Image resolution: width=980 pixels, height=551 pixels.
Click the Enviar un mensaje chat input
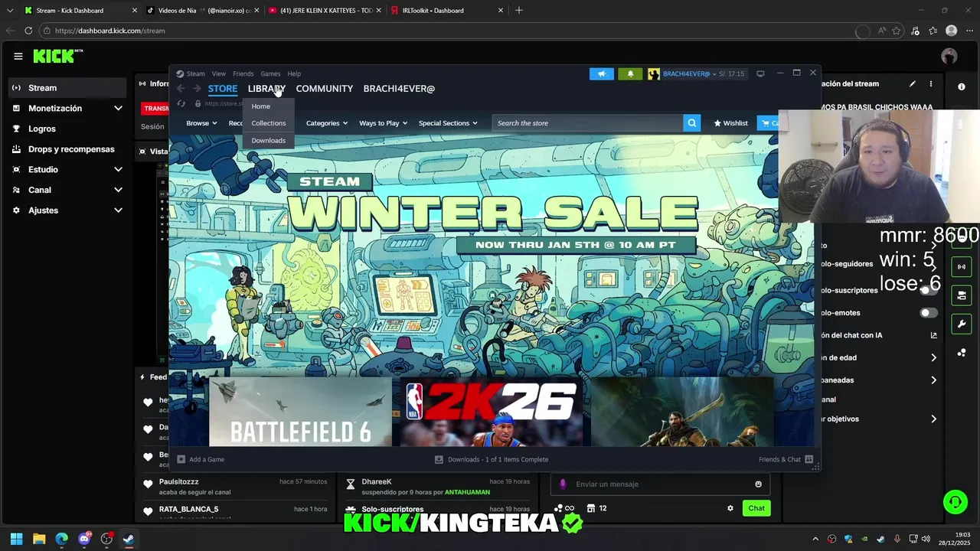(x=660, y=484)
